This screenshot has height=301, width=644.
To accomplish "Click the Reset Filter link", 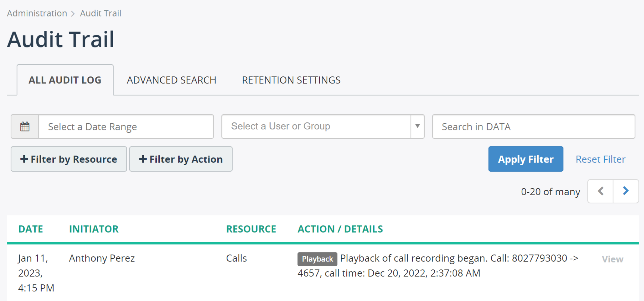I will pyautogui.click(x=601, y=159).
